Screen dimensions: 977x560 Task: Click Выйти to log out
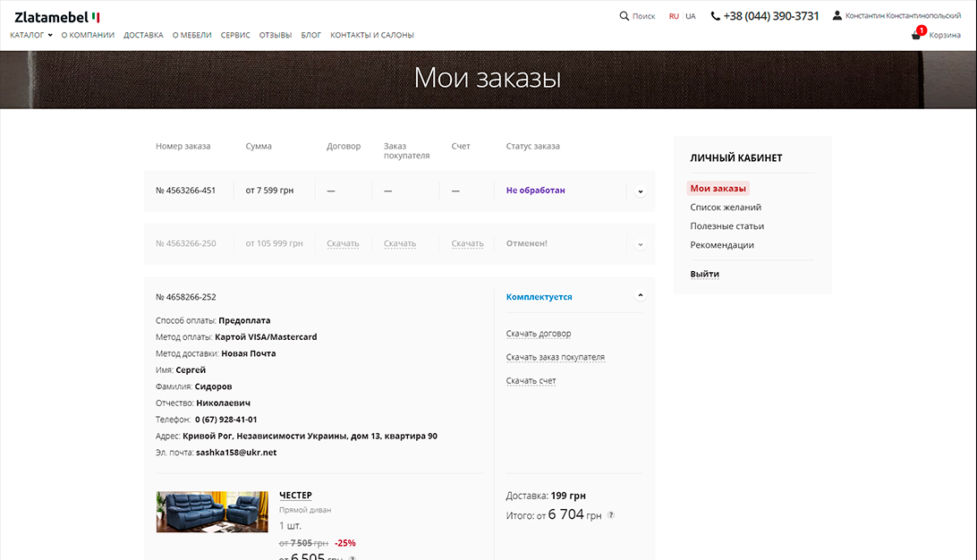[704, 274]
